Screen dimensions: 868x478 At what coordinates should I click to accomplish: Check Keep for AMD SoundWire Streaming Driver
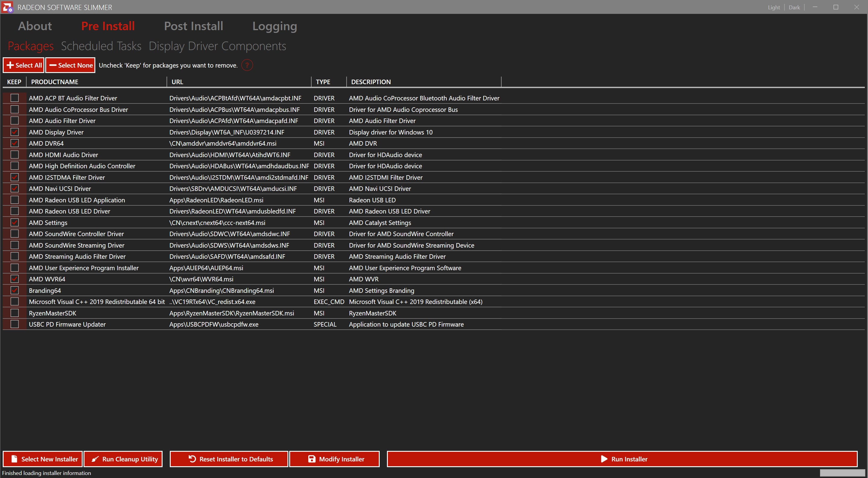click(x=14, y=245)
